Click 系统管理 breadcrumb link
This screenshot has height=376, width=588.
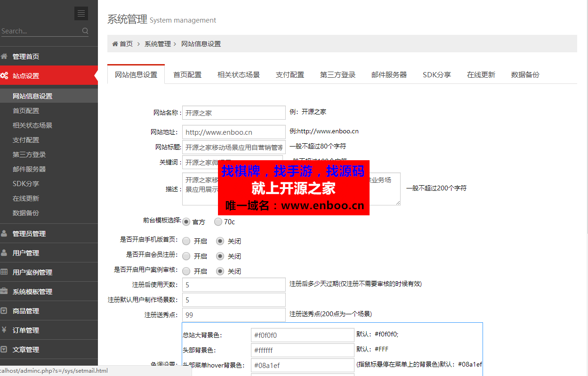158,44
